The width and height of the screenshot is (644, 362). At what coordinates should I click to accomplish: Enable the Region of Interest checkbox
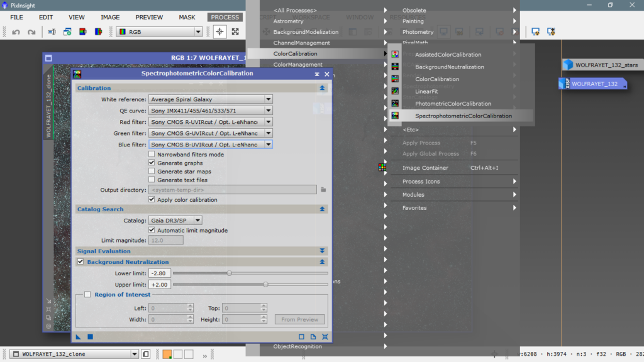tap(87, 294)
